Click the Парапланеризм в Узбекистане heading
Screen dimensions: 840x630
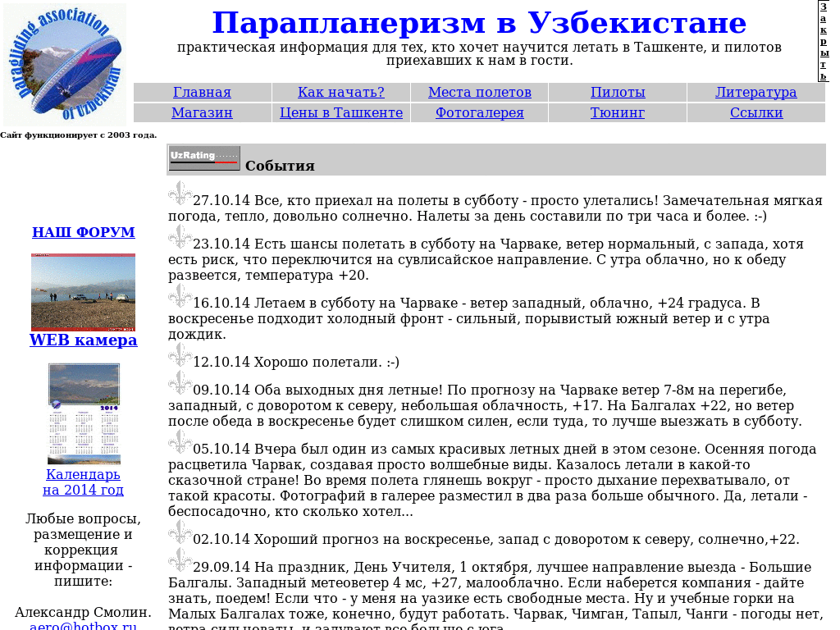(479, 22)
